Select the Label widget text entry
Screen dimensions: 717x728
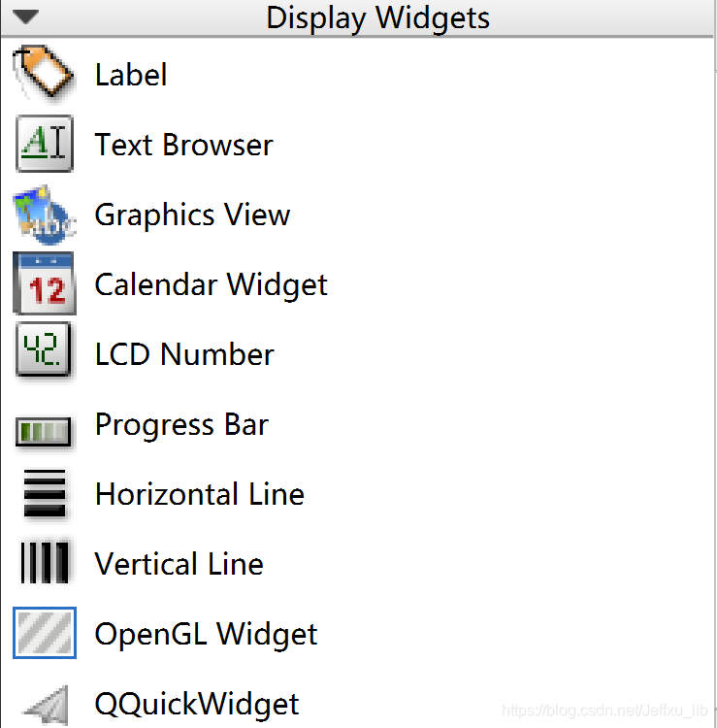pyautogui.click(x=131, y=75)
